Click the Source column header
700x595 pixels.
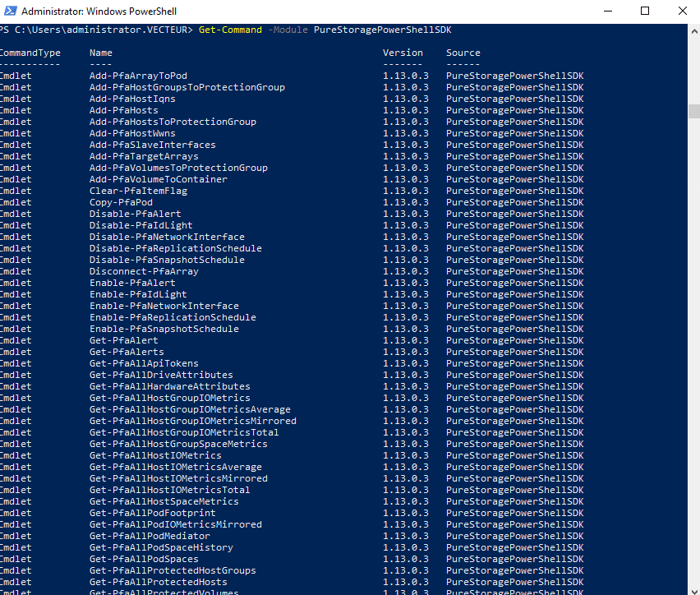(x=463, y=52)
